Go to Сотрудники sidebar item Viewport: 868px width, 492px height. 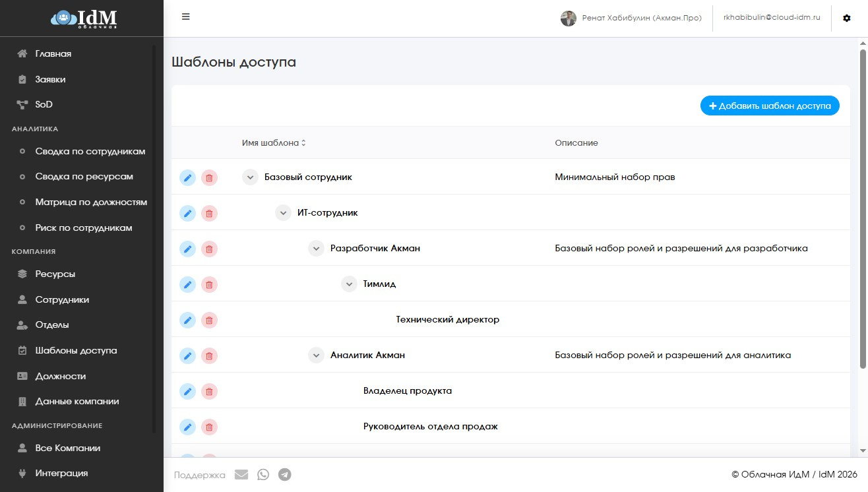62,299
